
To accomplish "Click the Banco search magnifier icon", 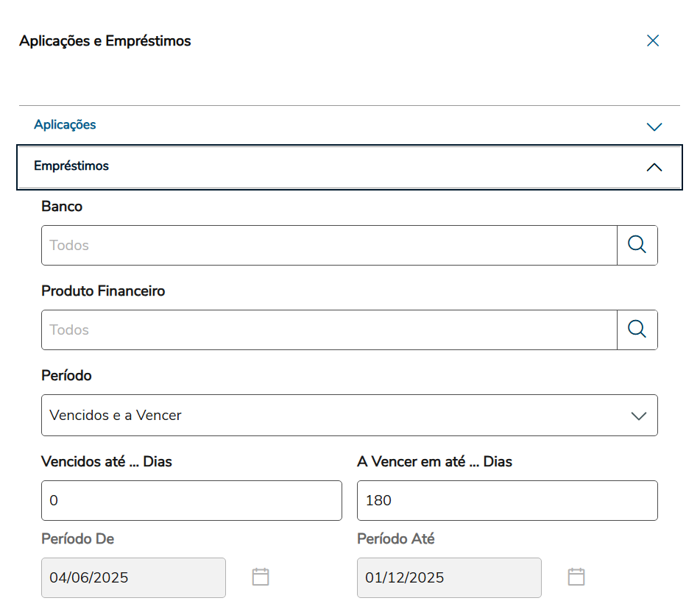I will 637,245.
